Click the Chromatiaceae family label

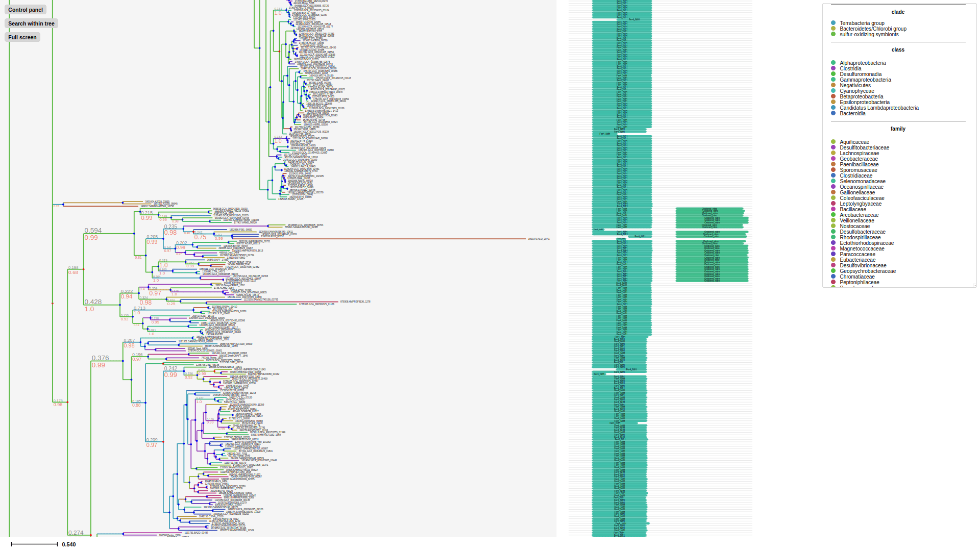click(857, 277)
